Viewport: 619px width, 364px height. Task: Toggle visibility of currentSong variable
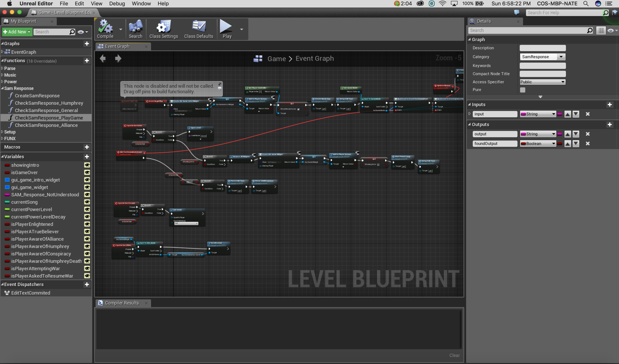coord(87,202)
